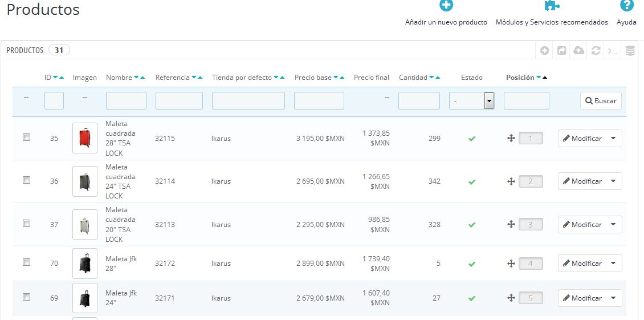The width and height of the screenshot is (644, 320).
Task: Focus the Nombre filter field
Action: tap(126, 101)
